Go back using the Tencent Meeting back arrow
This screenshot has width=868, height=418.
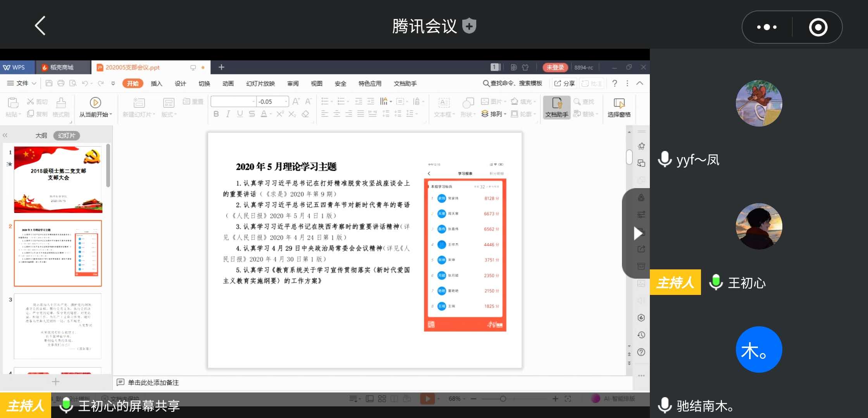point(40,26)
